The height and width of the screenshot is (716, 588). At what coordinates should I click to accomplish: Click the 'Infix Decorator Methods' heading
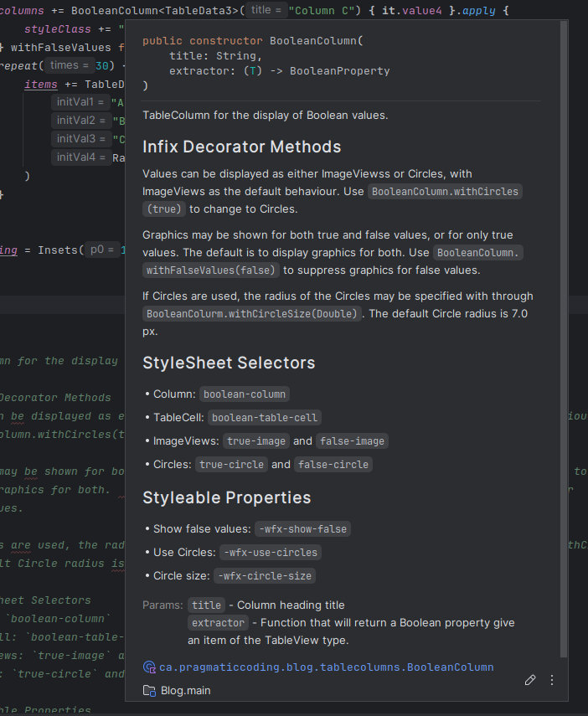coord(242,147)
